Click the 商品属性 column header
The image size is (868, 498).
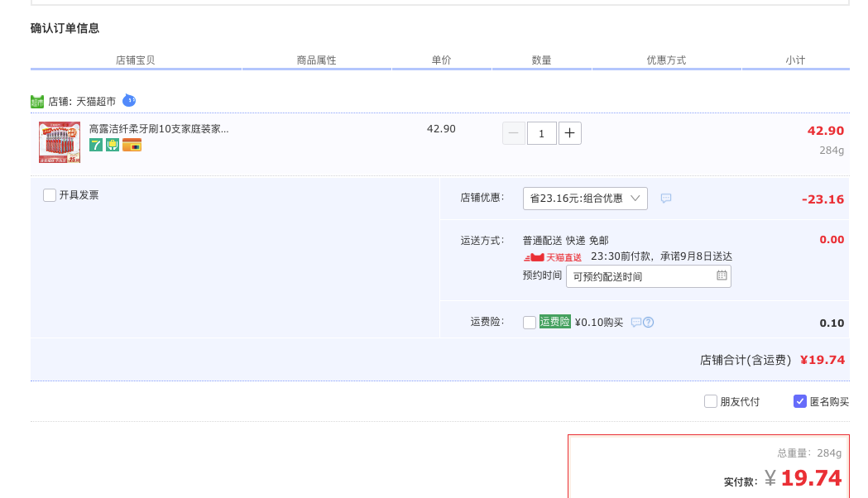tap(316, 60)
